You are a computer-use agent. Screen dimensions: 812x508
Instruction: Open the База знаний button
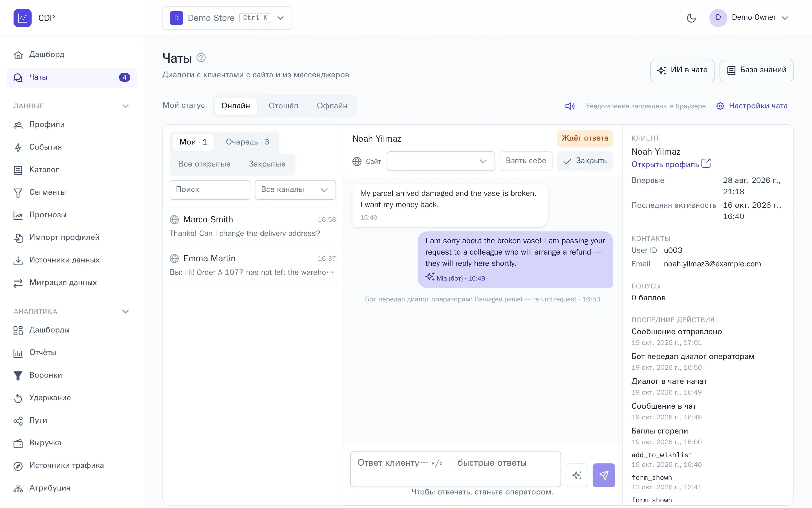point(757,70)
